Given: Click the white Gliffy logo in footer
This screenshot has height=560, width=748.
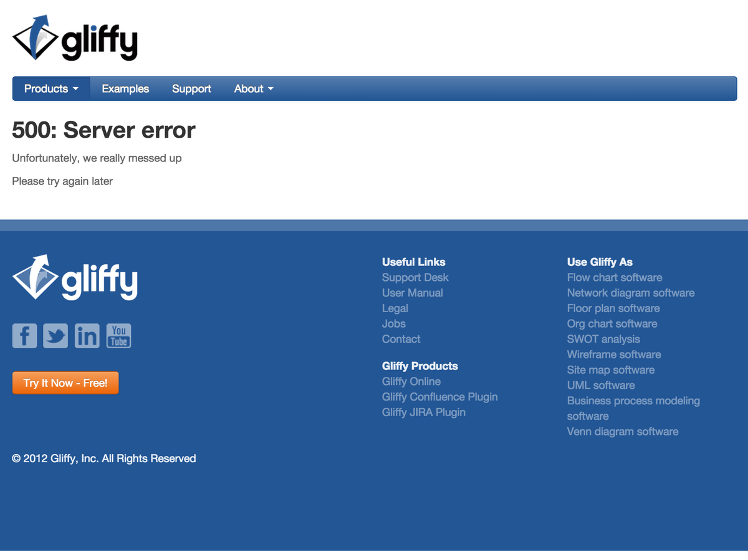Looking at the screenshot, I should (75, 278).
